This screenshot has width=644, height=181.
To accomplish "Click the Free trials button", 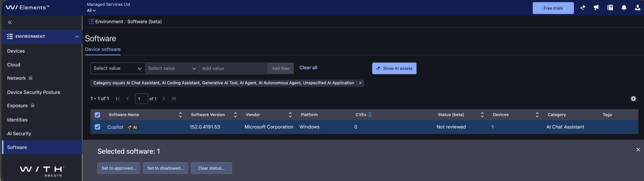I will click(x=553, y=8).
